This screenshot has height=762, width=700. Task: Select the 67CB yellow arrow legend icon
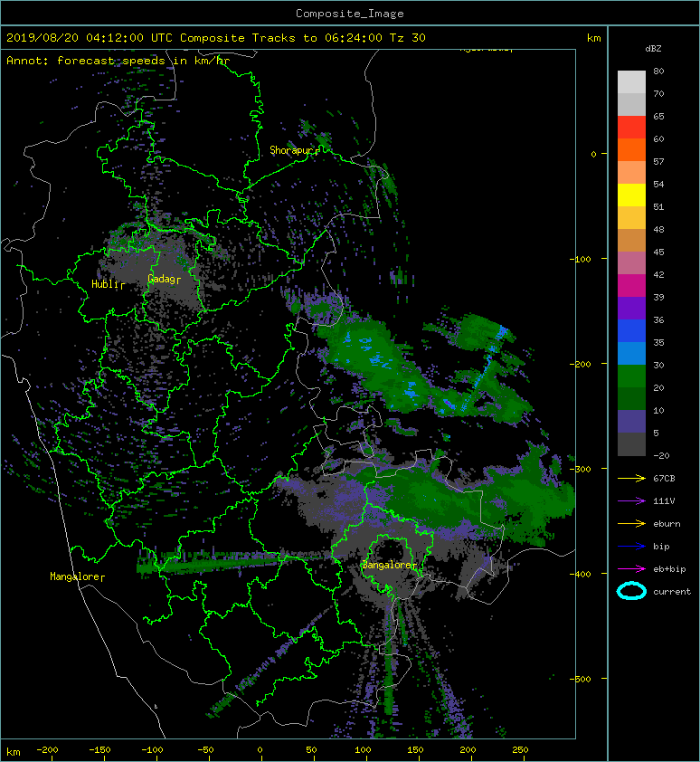click(x=631, y=479)
